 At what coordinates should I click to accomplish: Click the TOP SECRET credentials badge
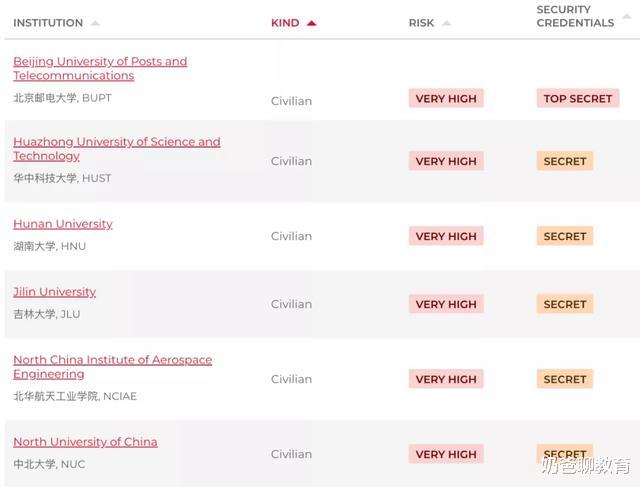coord(577,99)
